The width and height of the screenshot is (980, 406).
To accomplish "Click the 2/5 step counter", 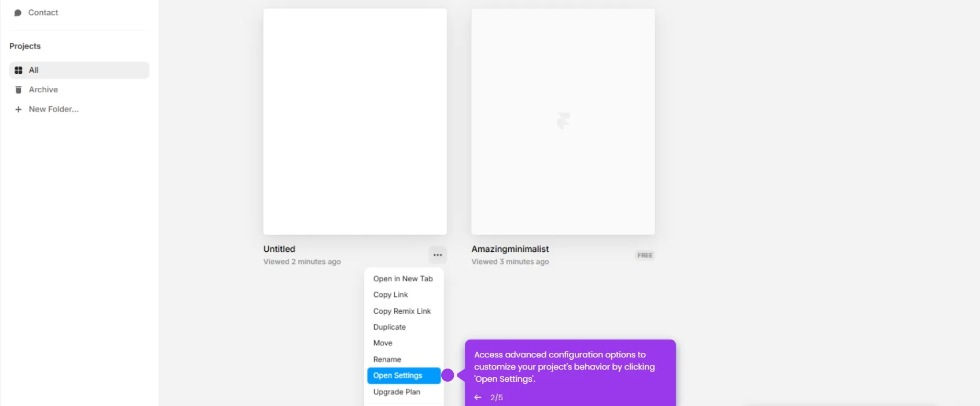I will click(497, 397).
